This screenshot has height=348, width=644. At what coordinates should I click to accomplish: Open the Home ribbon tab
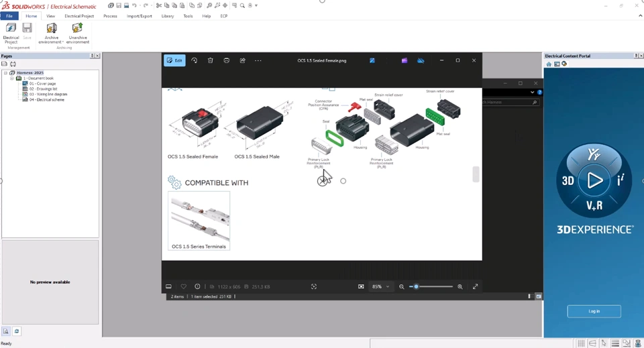[32, 16]
